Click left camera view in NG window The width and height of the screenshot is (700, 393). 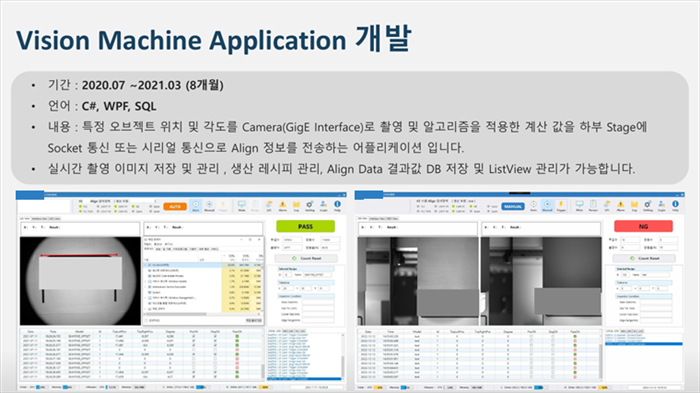pos(418,281)
